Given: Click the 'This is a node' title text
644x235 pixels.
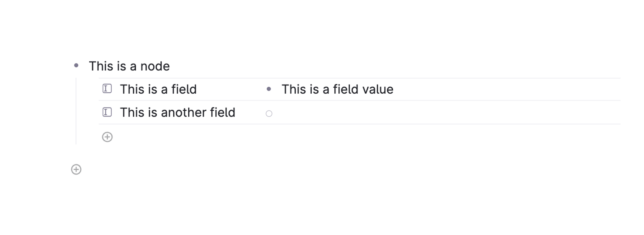Looking at the screenshot, I should pos(130,66).
